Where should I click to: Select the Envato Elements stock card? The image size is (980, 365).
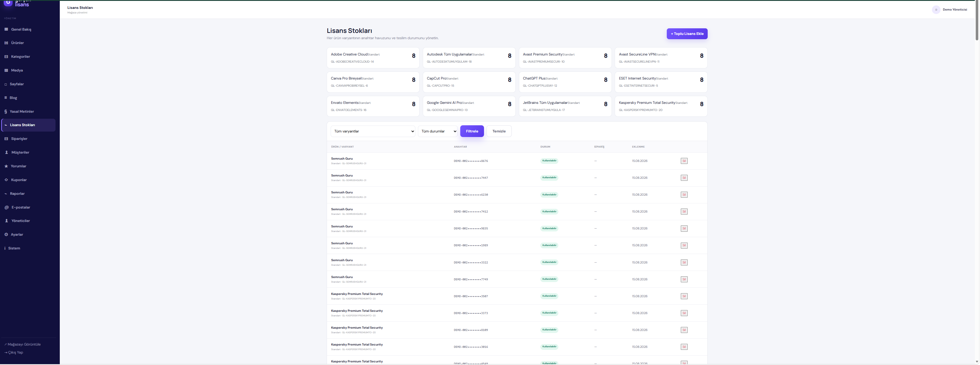[373, 106]
